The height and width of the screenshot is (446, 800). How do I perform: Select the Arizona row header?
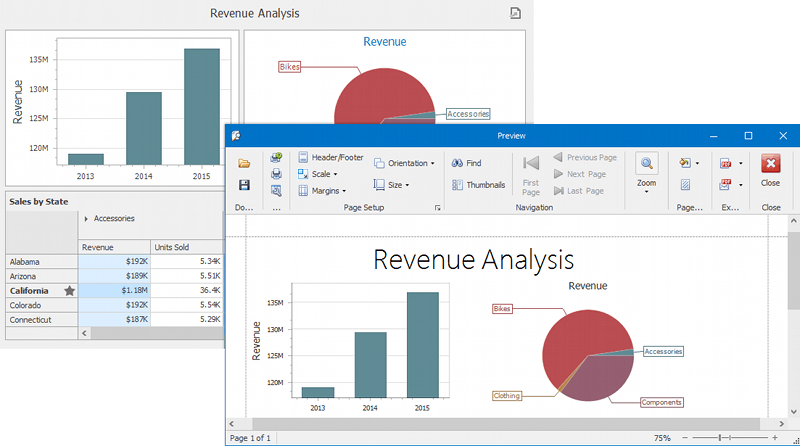41,276
